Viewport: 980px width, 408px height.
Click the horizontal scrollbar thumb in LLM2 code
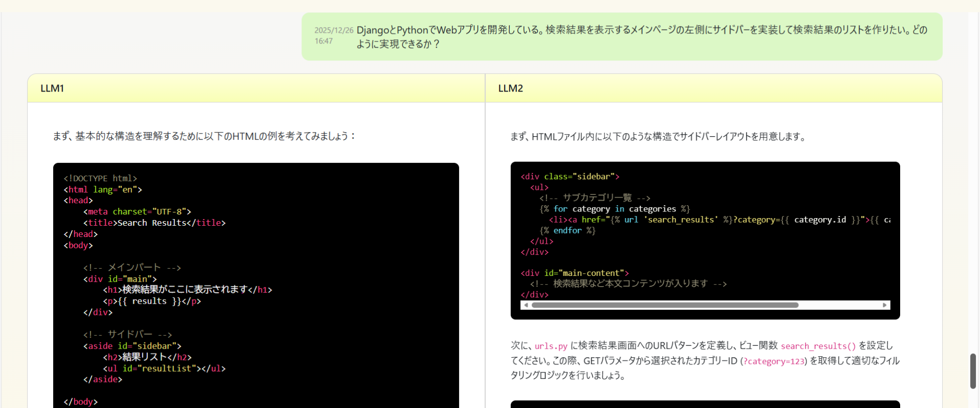(x=664, y=305)
